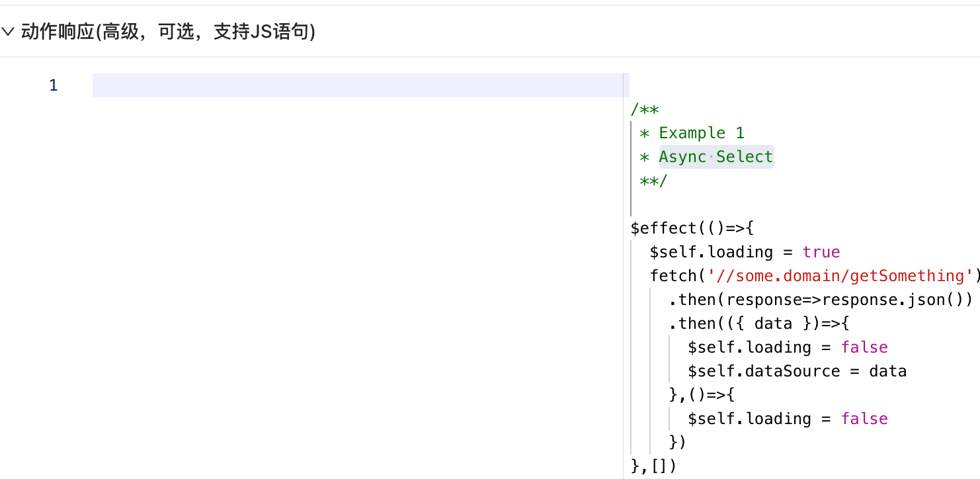Click the "$self.dataSource = data" line
980x479 pixels.
pyautogui.click(x=797, y=371)
